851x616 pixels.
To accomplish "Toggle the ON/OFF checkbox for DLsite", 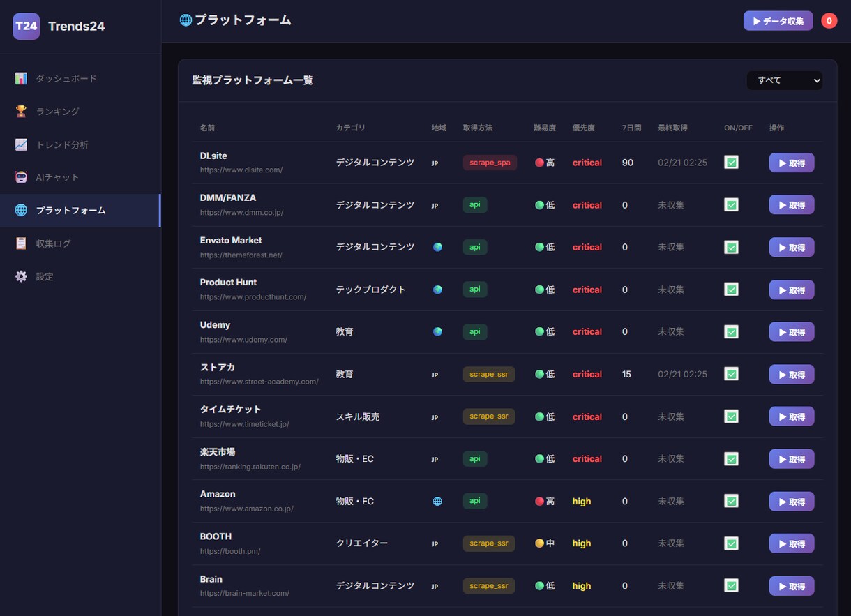I will pyautogui.click(x=731, y=163).
